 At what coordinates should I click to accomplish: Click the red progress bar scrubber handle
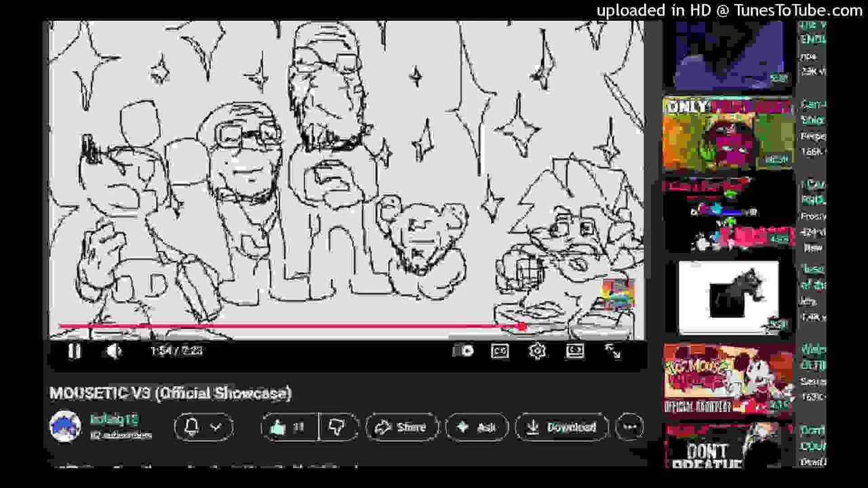pyautogui.click(x=521, y=327)
